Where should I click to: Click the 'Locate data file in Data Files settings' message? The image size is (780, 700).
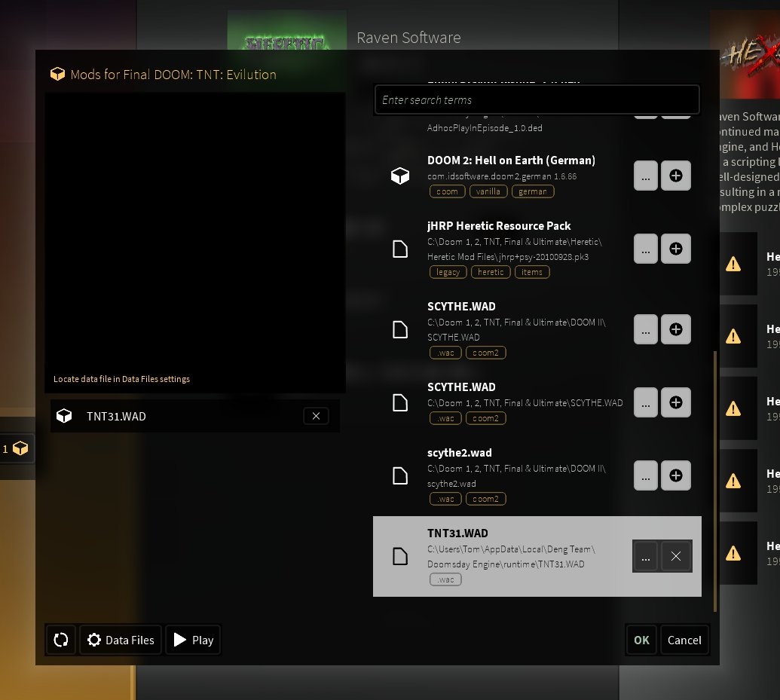coord(121,379)
